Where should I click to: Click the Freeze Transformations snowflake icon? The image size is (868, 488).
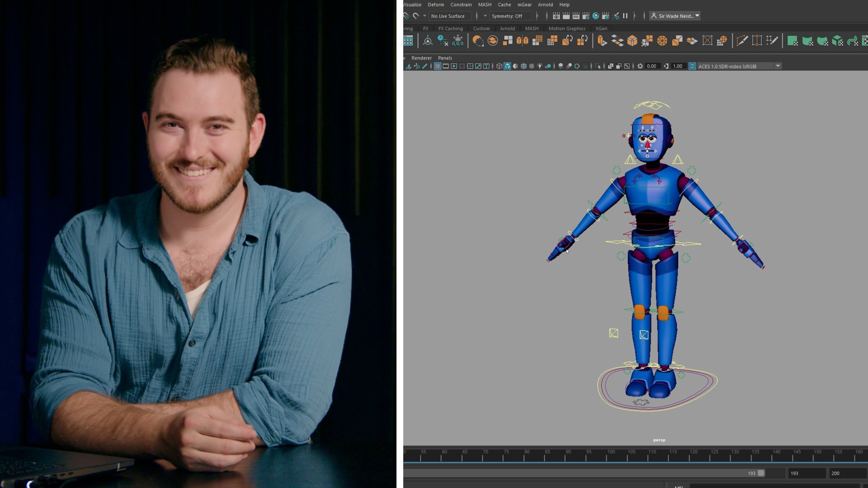coord(458,41)
